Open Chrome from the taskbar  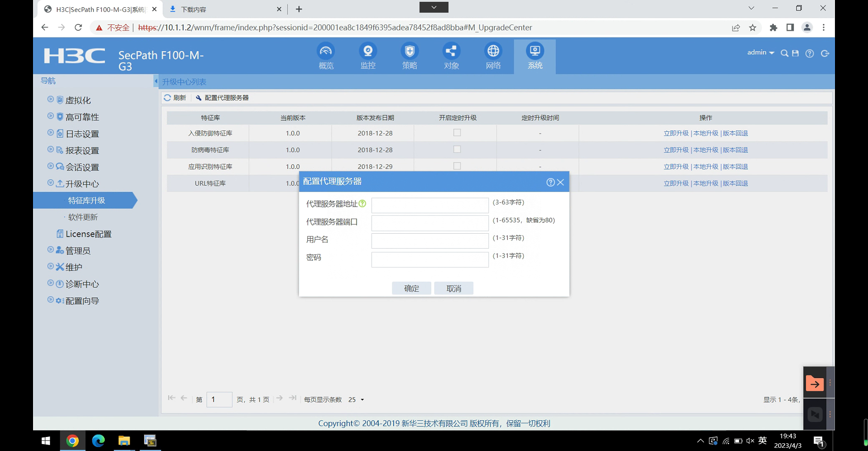point(72,441)
